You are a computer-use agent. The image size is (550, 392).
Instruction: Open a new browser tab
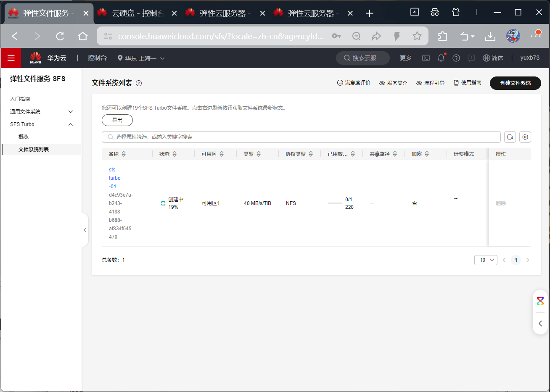click(x=370, y=13)
